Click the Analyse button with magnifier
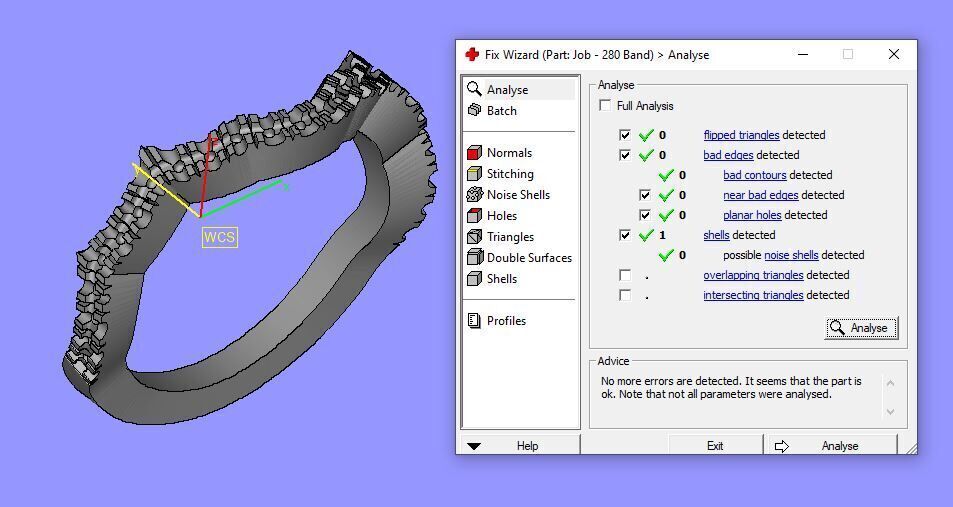Image resolution: width=953 pixels, height=507 pixels. pyautogui.click(x=861, y=328)
